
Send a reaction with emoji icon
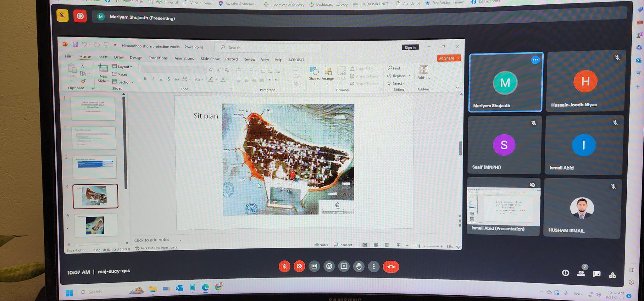click(x=329, y=266)
